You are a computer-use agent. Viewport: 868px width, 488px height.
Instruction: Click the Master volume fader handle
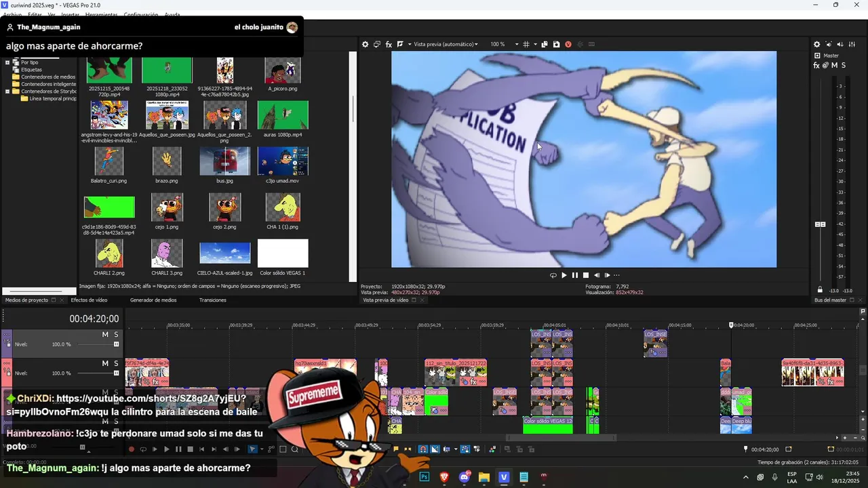(820, 224)
